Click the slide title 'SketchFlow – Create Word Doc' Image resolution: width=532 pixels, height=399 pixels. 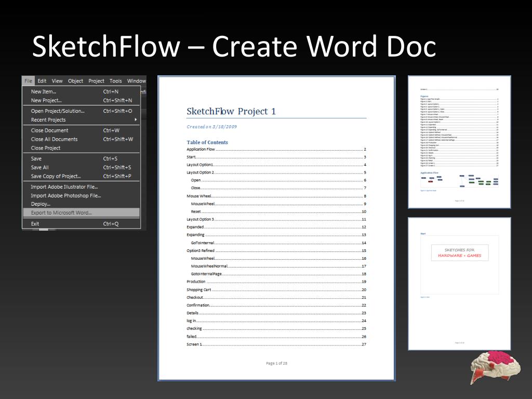coord(234,46)
